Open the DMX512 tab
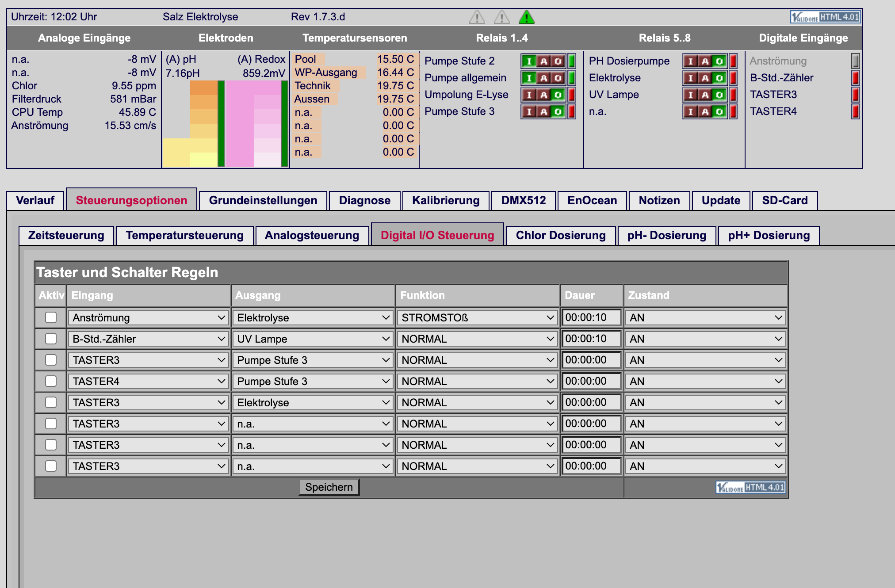The image size is (895, 588). coord(524,200)
